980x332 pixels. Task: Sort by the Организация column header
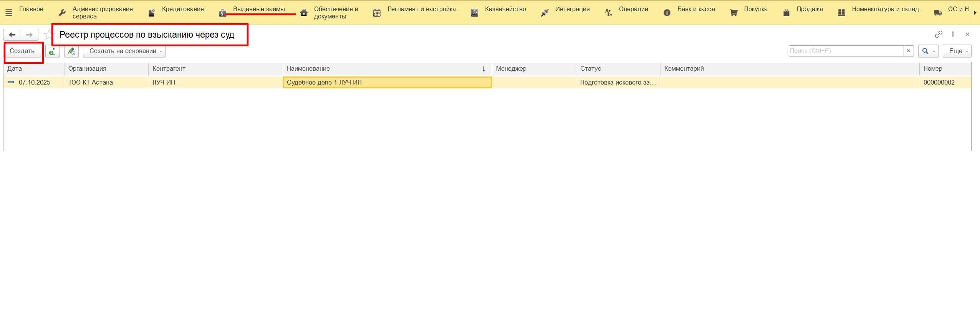pyautogui.click(x=106, y=69)
